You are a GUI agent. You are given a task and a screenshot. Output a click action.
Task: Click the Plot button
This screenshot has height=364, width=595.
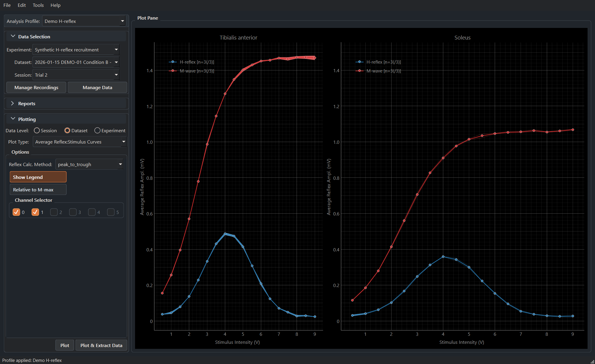point(65,345)
